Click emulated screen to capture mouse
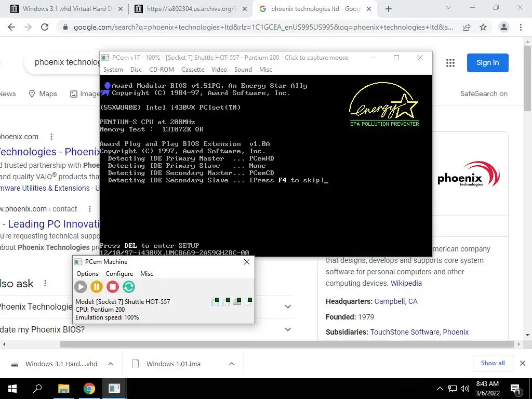This screenshot has width=532, height=399. point(265,165)
